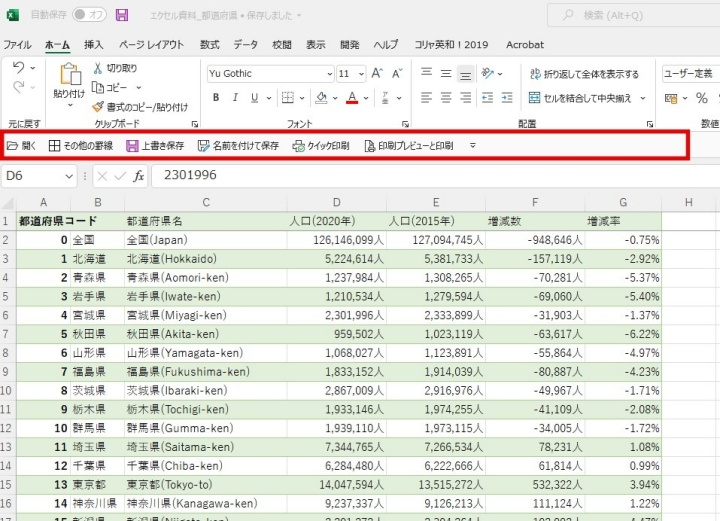Open the font name Yu Gothic dropdown

pos(329,74)
